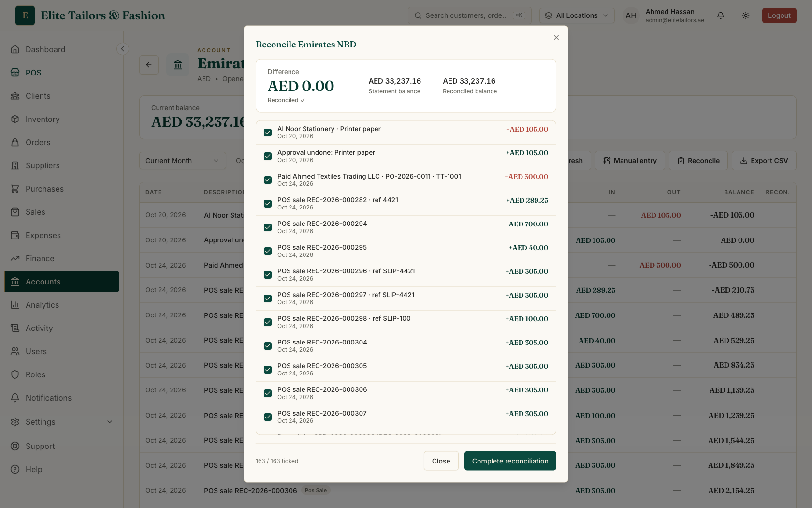Click the Expenses wallet icon
812x508 pixels.
(x=15, y=235)
